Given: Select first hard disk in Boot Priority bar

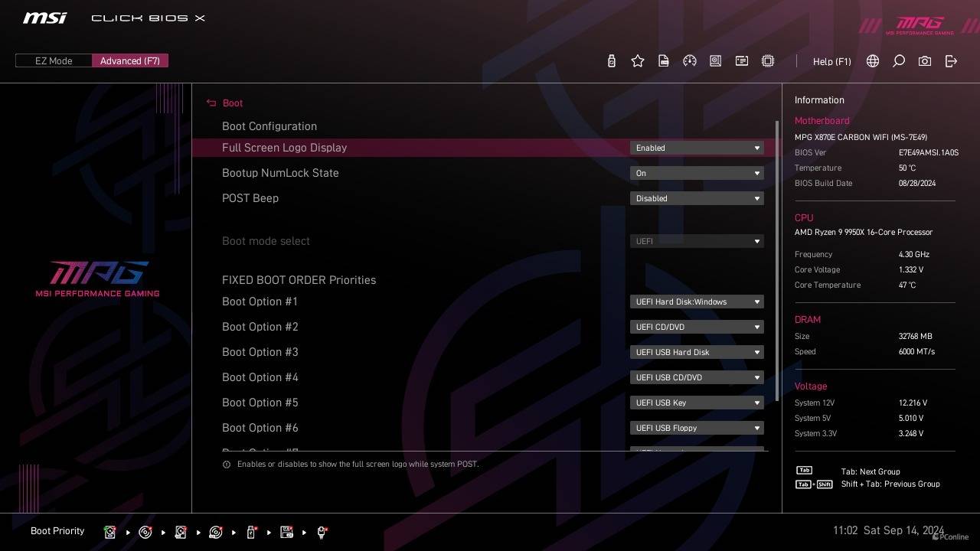Looking at the screenshot, I should [x=110, y=532].
